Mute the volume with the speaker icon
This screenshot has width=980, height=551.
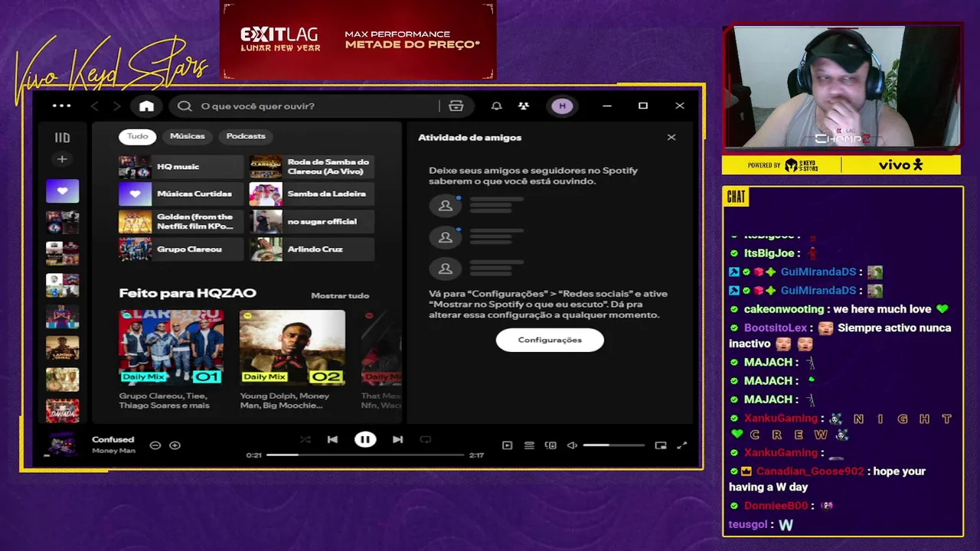click(x=572, y=445)
